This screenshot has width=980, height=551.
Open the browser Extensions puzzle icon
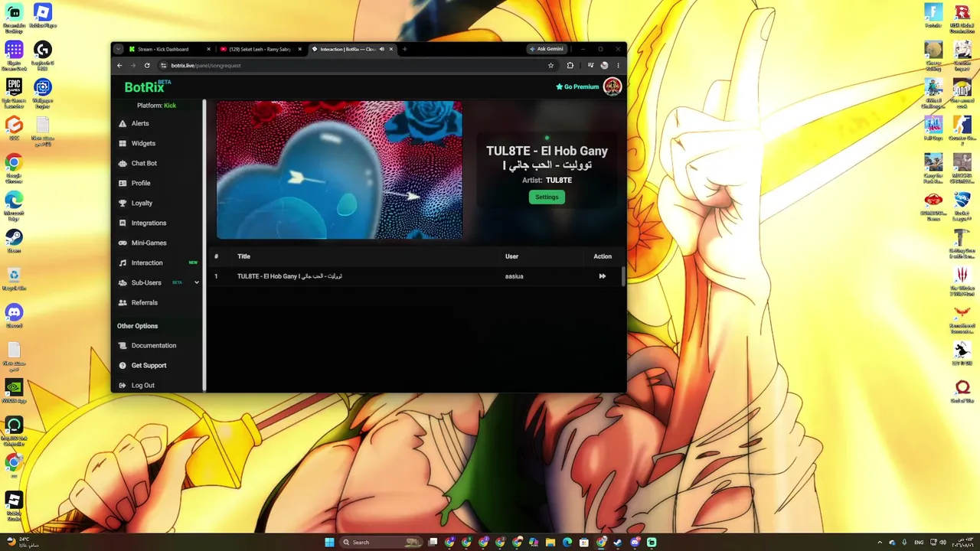(570, 65)
